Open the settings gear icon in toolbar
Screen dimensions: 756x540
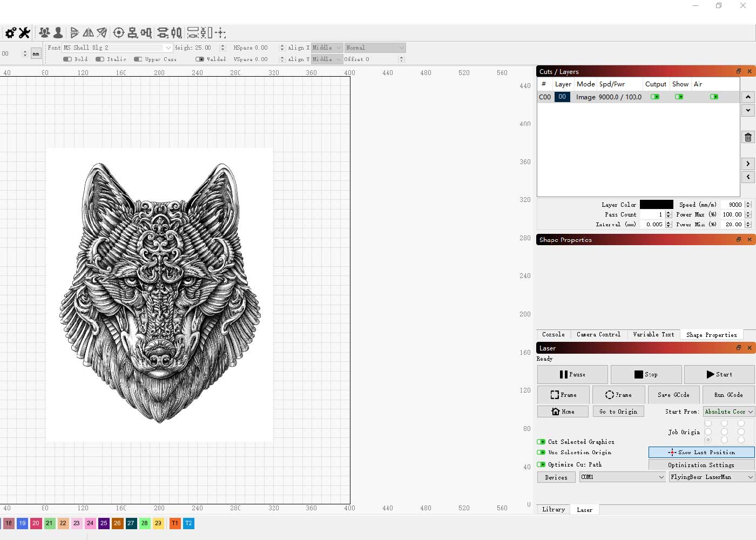pyautogui.click(x=10, y=33)
